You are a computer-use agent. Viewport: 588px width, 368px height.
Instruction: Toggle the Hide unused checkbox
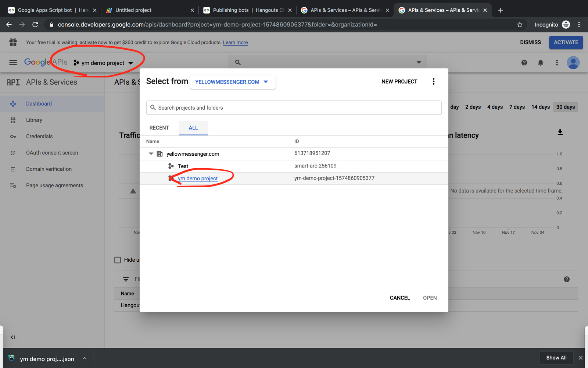click(118, 260)
